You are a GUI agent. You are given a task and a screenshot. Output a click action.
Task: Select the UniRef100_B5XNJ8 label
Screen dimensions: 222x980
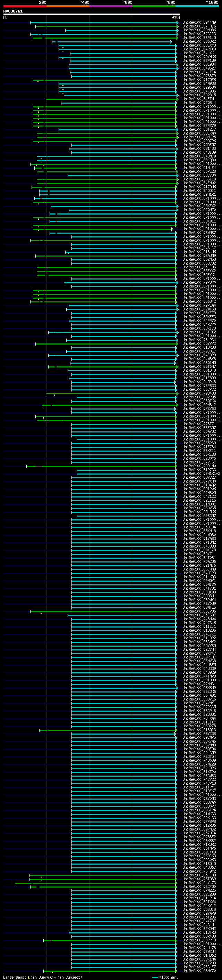click(x=199, y=531)
